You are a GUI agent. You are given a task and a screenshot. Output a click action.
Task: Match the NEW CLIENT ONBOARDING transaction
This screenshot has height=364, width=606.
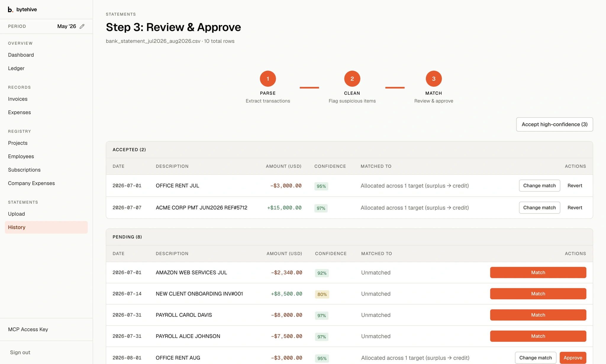[538, 294]
